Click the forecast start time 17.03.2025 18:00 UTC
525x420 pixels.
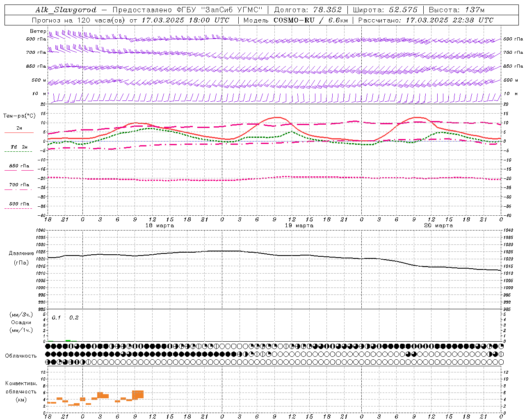click(x=186, y=20)
